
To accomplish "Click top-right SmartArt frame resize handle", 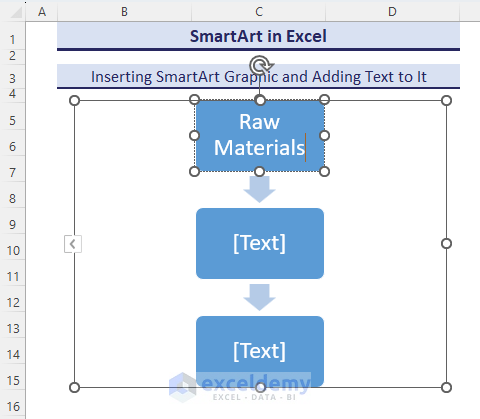I will (x=446, y=100).
